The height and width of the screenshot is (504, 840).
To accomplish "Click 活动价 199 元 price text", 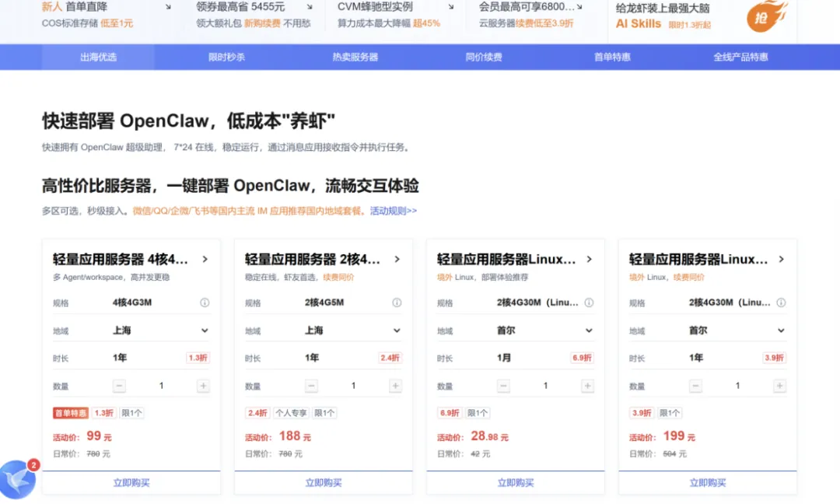I will pyautogui.click(x=662, y=436).
